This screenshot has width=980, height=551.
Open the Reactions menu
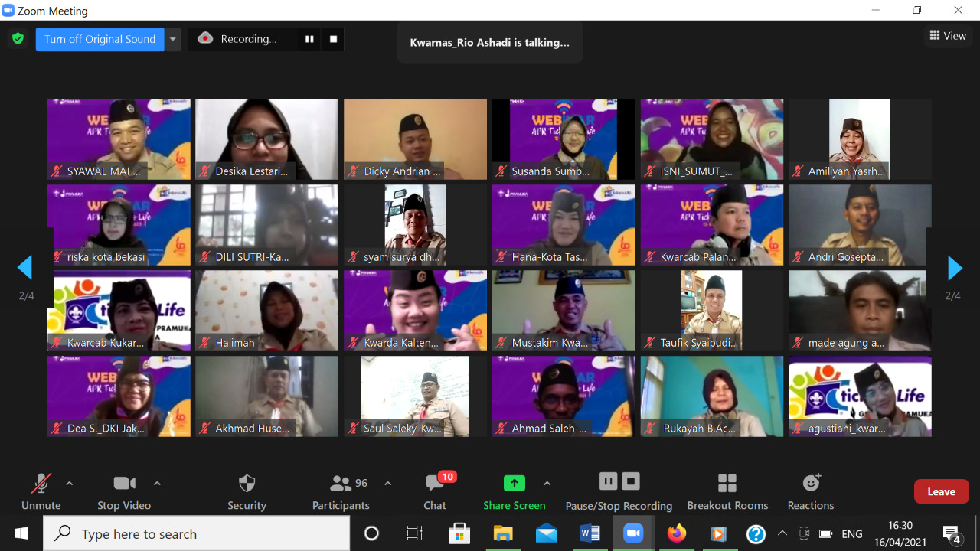click(811, 491)
